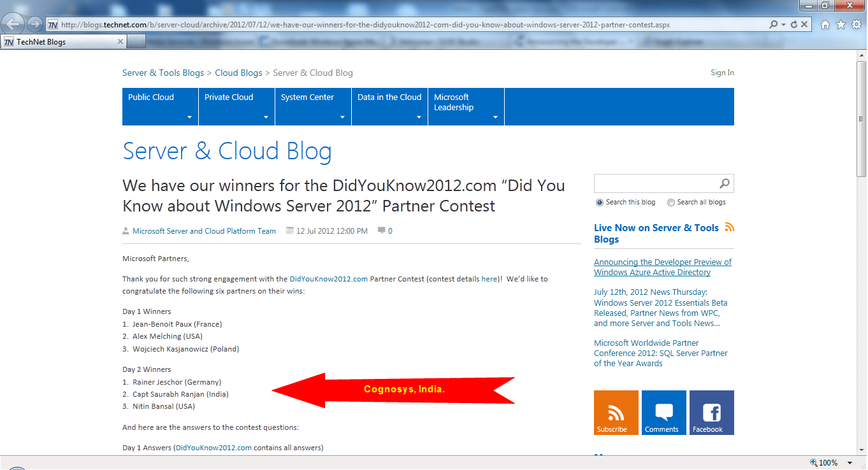Screen dimensions: 868x470
Task: Search the blog using the magnifier icon
Action: (x=725, y=183)
